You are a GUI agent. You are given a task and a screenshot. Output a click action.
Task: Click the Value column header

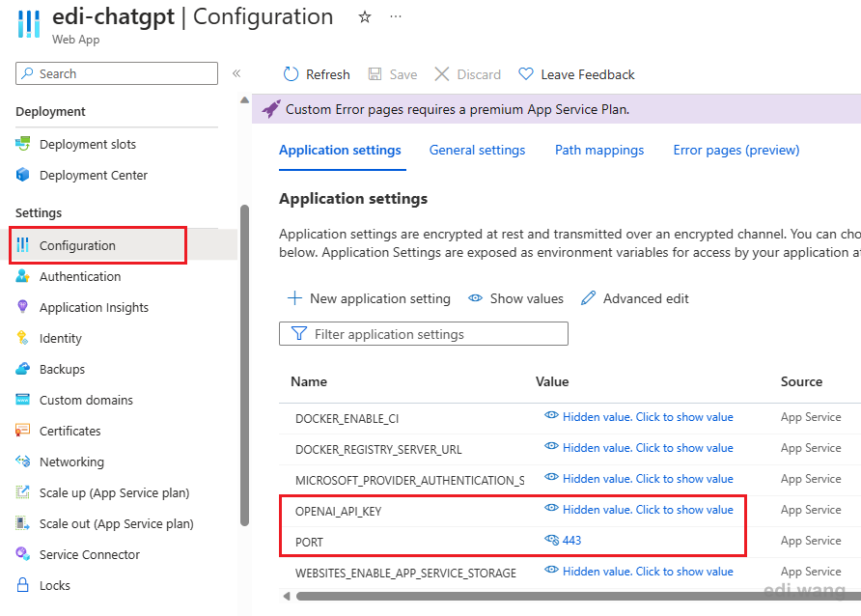(552, 381)
